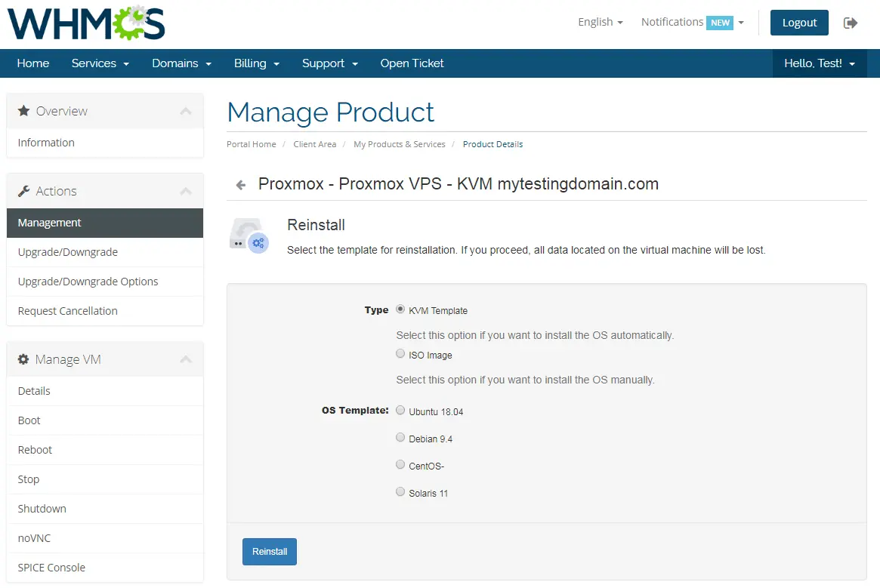Open the Hello, Test! account dropdown
The height and width of the screenshot is (588, 880).
coord(820,63)
